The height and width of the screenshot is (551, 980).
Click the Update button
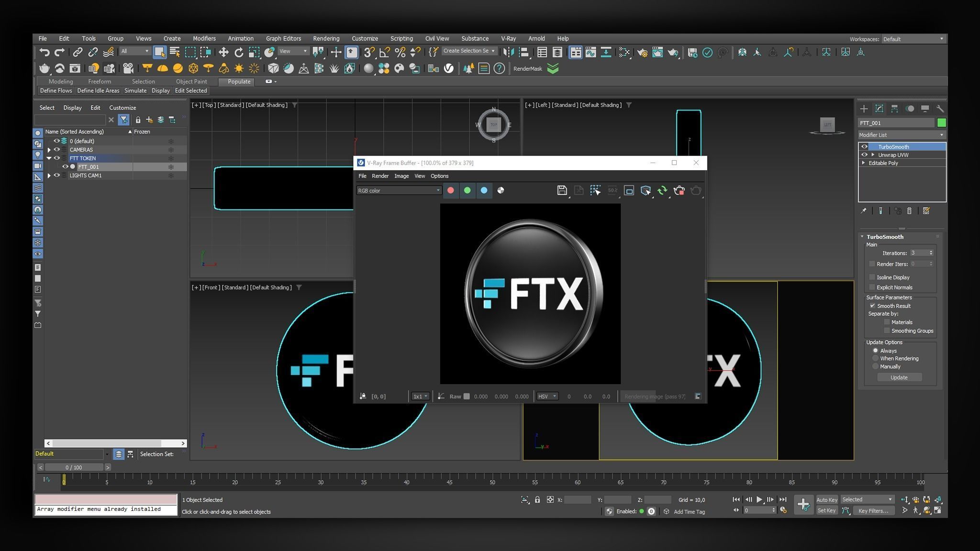tap(899, 377)
